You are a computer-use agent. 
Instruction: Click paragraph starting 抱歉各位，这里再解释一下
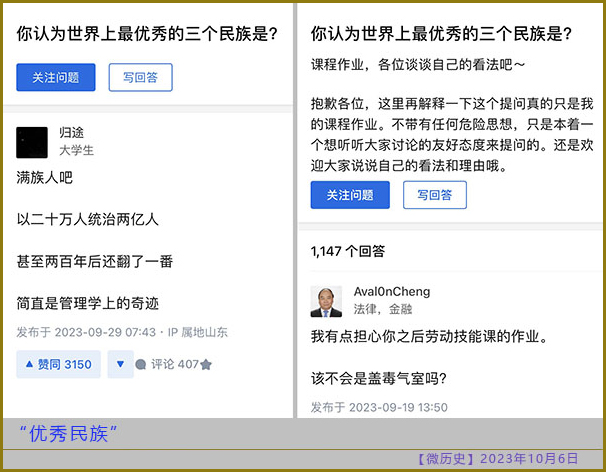coord(452,135)
